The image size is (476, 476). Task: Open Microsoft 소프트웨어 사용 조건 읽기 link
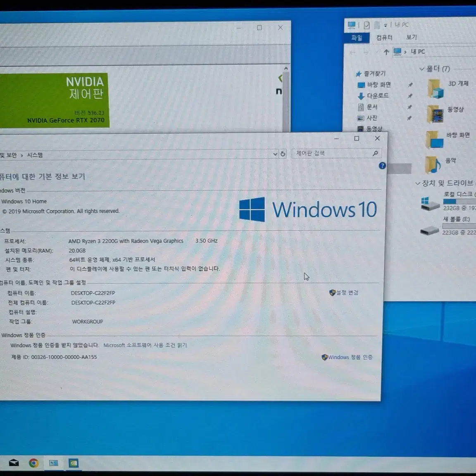tap(145, 345)
